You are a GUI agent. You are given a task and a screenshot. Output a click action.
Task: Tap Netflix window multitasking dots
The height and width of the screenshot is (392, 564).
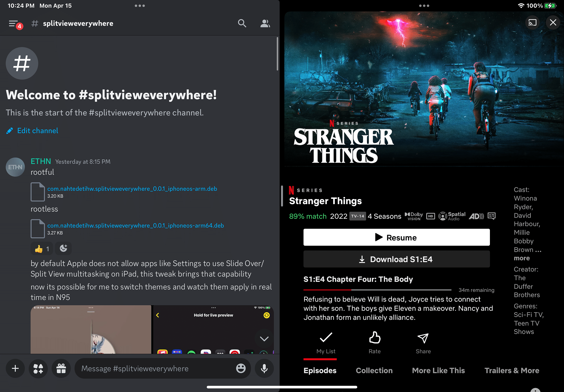point(424,6)
